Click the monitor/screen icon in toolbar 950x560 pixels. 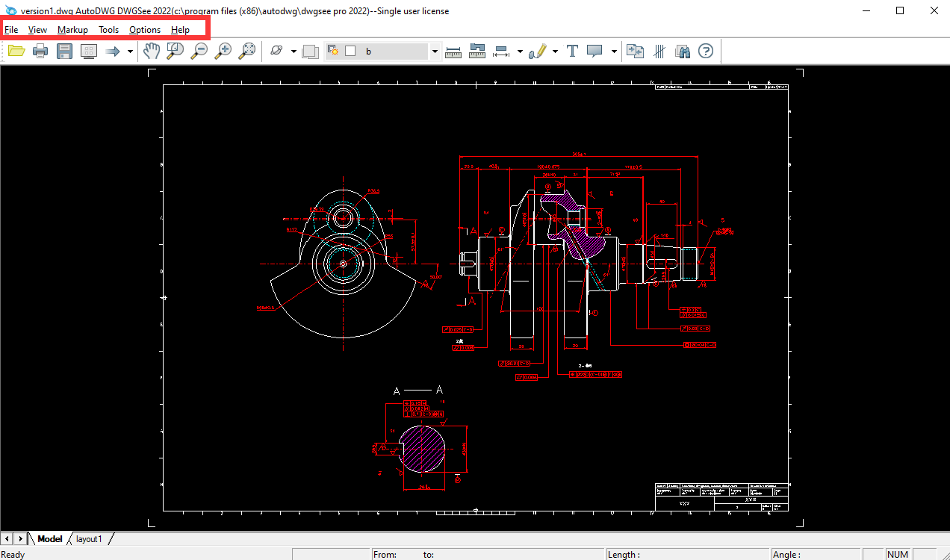pyautogui.click(x=88, y=51)
